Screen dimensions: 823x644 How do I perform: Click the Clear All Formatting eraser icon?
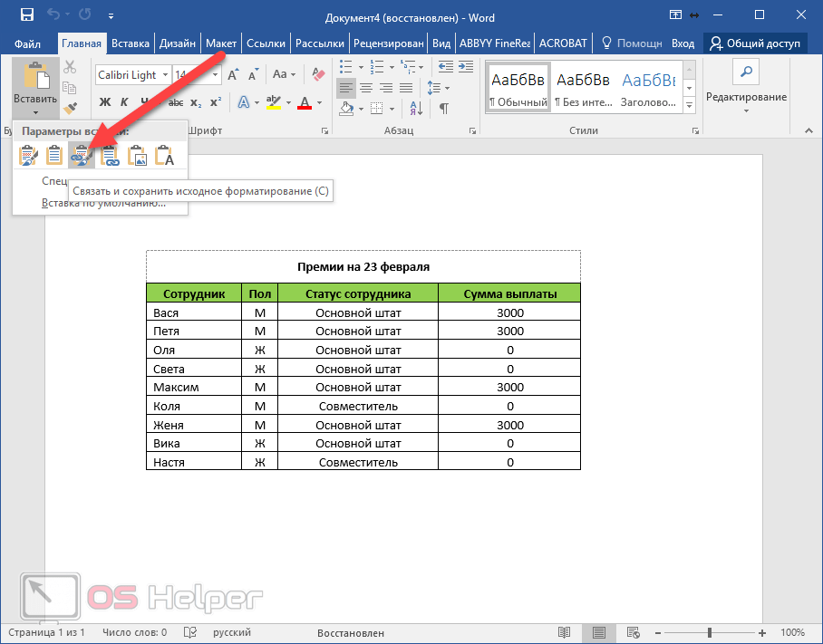(x=316, y=75)
